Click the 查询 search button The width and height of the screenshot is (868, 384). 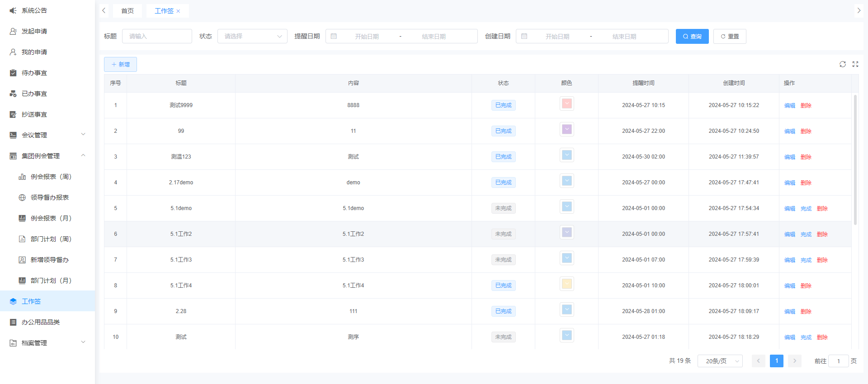point(692,36)
